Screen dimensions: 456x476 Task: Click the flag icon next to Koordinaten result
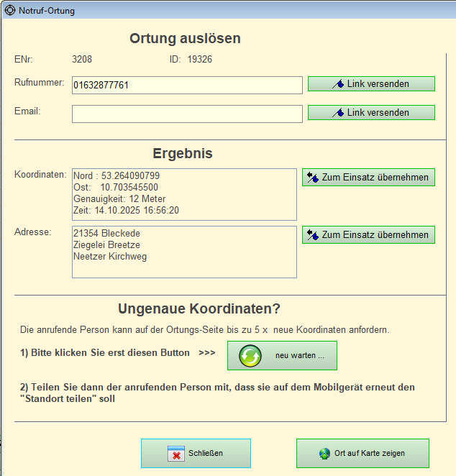(312, 178)
